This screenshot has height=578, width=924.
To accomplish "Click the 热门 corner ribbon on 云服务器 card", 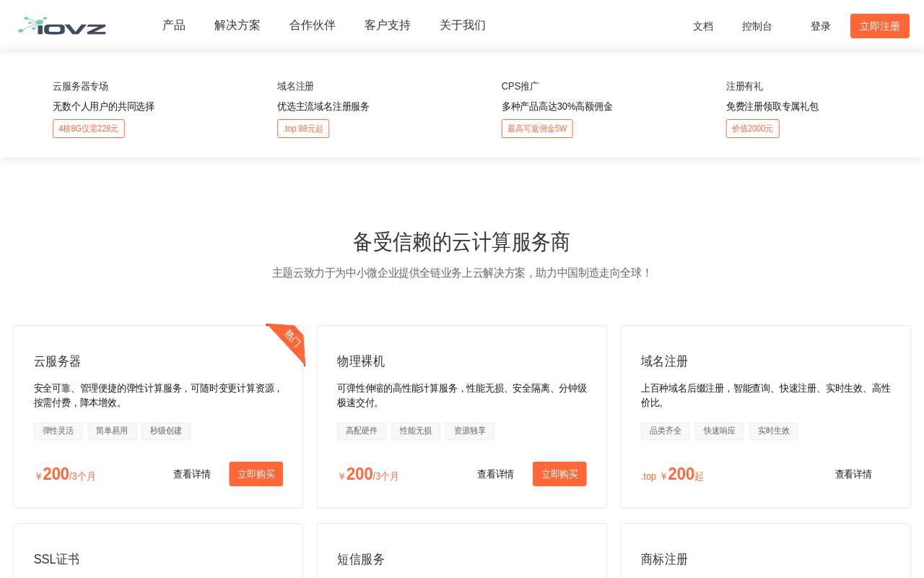I will (288, 342).
